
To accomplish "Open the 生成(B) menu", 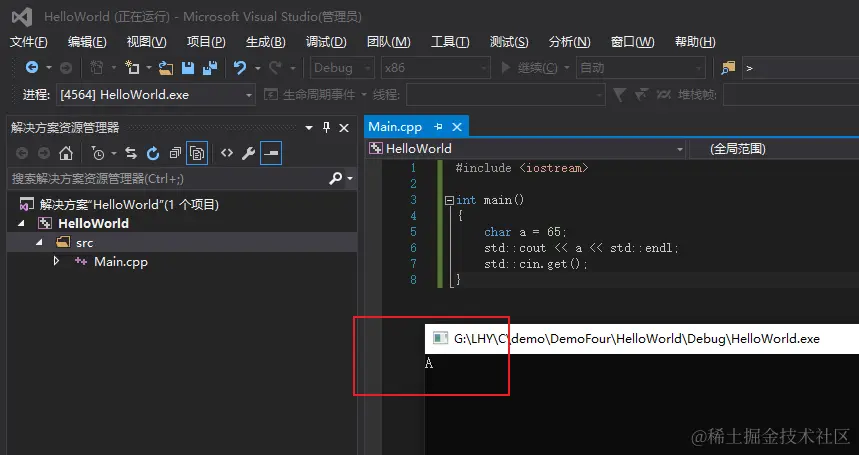I will click(266, 42).
